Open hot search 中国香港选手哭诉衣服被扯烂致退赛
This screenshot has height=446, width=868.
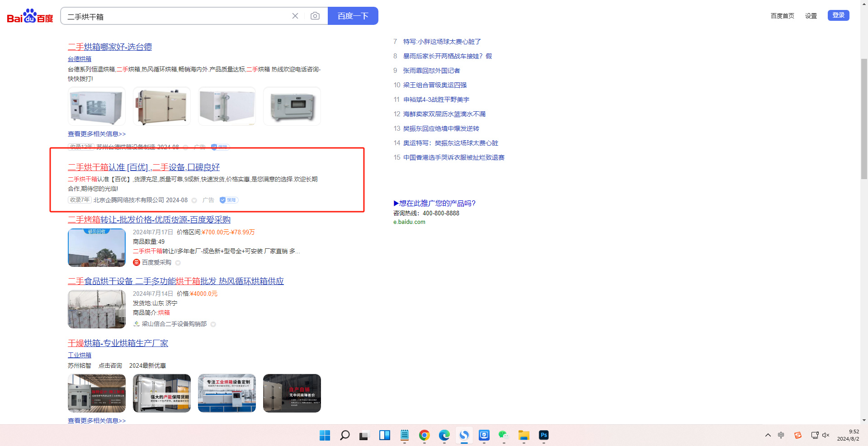point(454,157)
